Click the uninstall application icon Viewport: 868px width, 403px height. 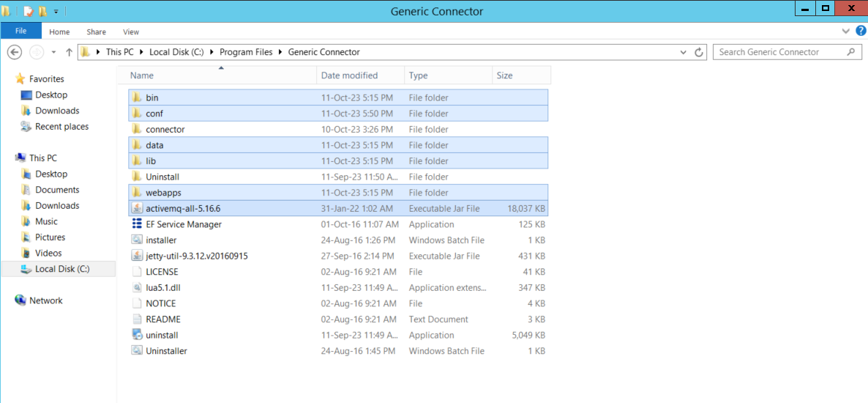pyautogui.click(x=137, y=335)
